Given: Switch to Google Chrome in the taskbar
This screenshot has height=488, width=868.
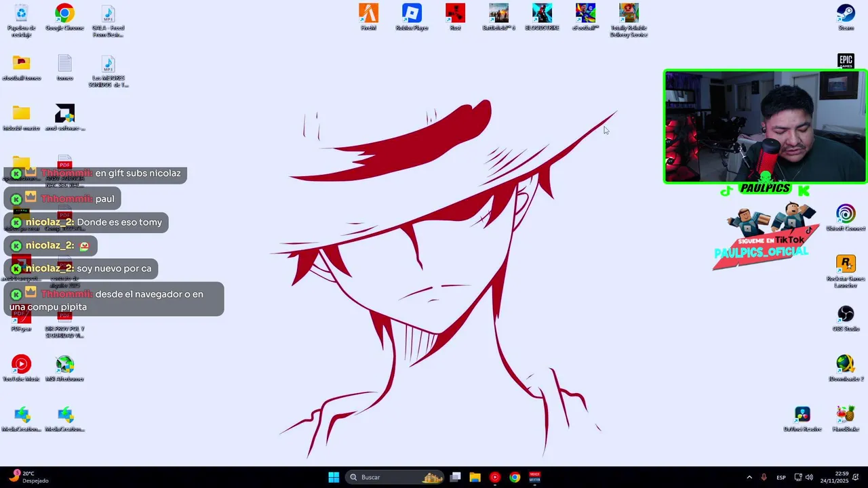Looking at the screenshot, I should 515,477.
